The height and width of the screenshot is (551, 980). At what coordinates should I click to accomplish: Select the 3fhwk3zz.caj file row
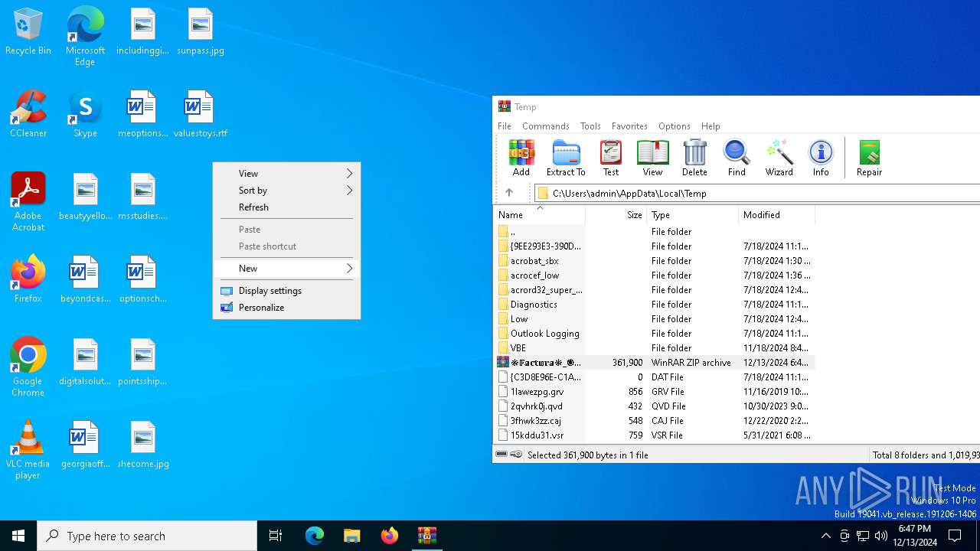tap(655, 421)
